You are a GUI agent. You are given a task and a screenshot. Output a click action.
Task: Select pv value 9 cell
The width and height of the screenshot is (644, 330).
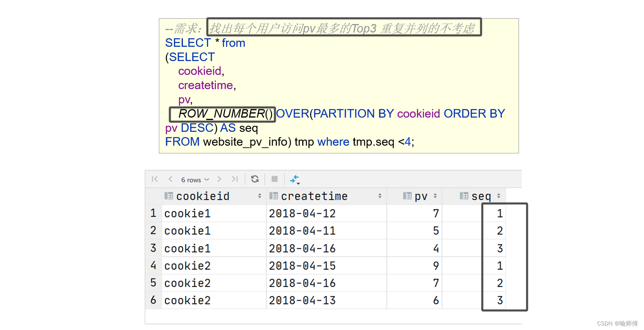414,266
